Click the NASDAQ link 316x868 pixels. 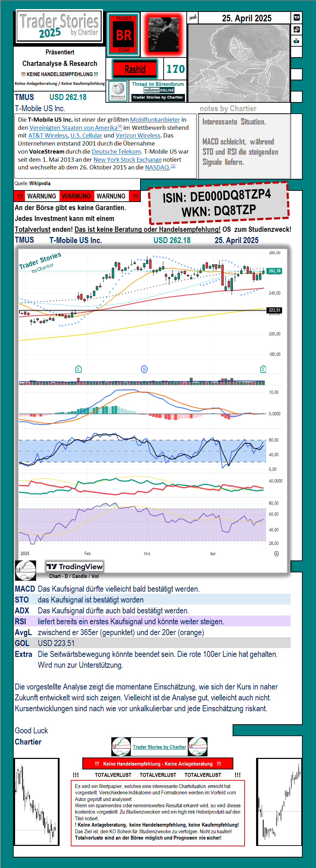157,167
